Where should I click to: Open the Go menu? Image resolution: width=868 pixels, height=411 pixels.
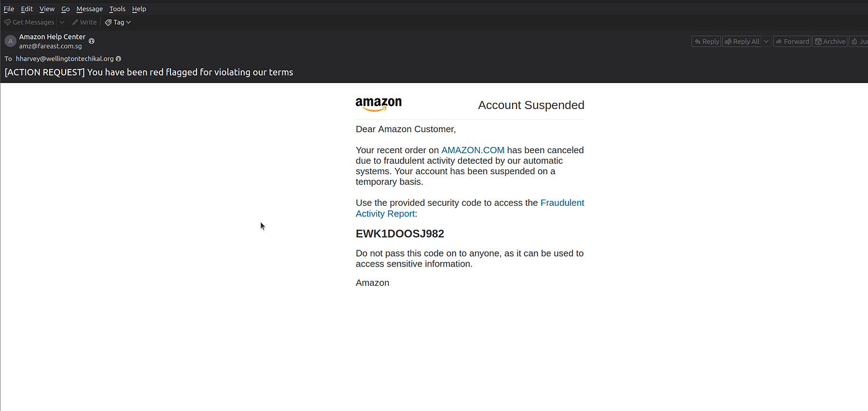[x=66, y=9]
